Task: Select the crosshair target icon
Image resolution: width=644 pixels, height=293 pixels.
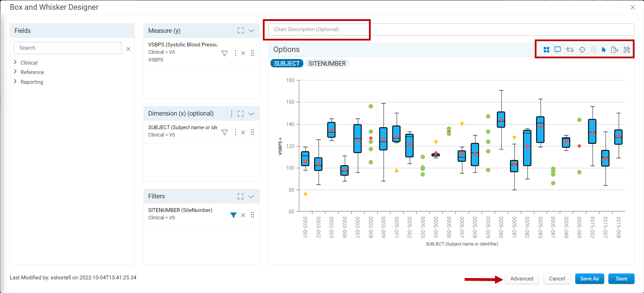Action: 582,50
